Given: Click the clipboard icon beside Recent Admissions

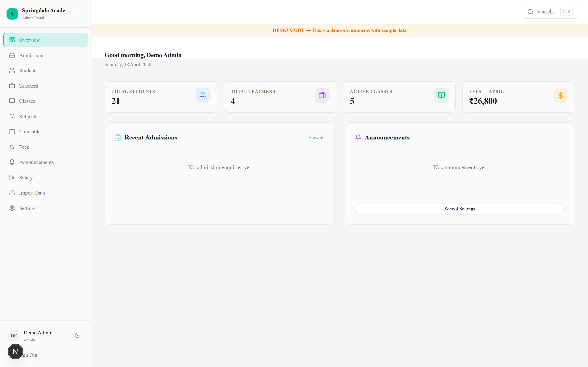Looking at the screenshot, I should coord(118,137).
